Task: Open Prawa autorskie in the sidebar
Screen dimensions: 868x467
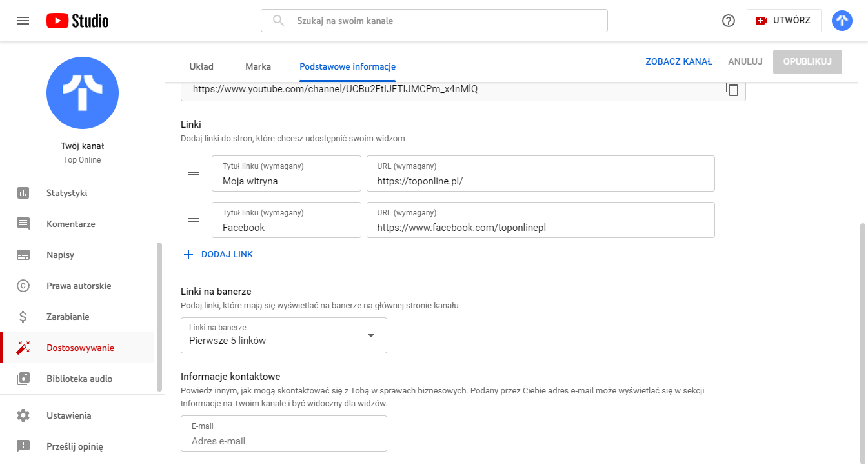Action: (77, 286)
